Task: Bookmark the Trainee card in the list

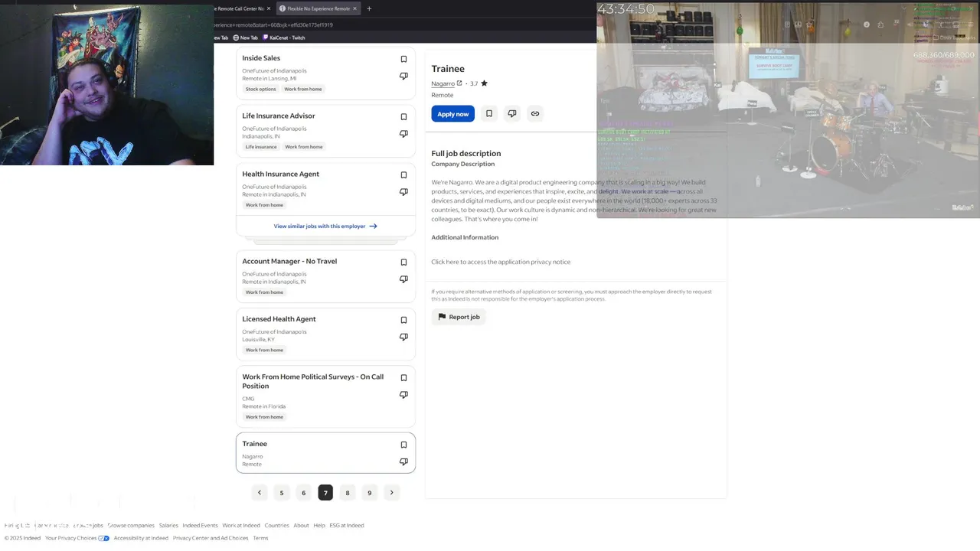Action: pyautogui.click(x=403, y=445)
